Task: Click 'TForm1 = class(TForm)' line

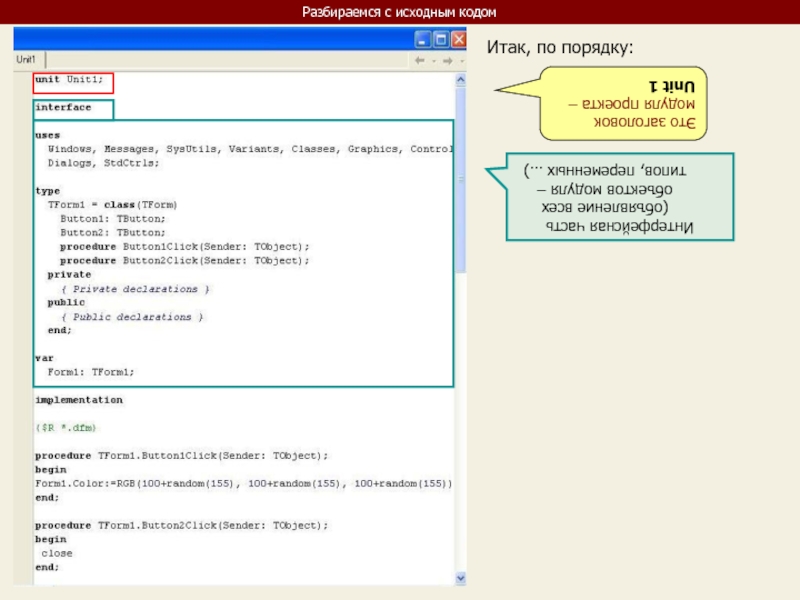Action: coord(112,205)
